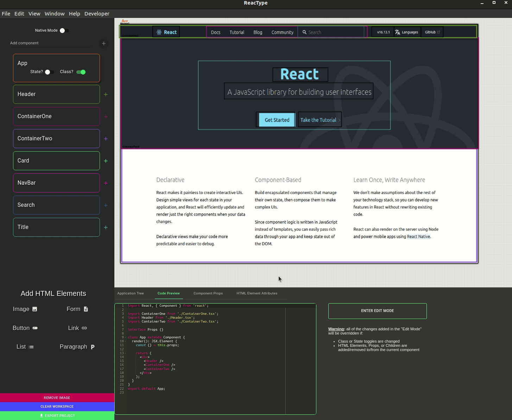Viewport: 512px width, 420px height.
Task: Select the Header component card
Action: click(56, 94)
